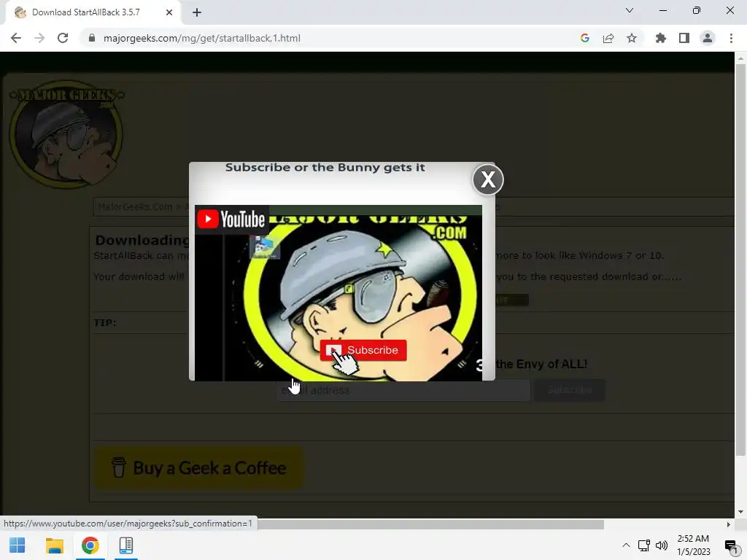Open Chrome extensions puzzle icon
This screenshot has height=560, width=747.
[x=660, y=38]
